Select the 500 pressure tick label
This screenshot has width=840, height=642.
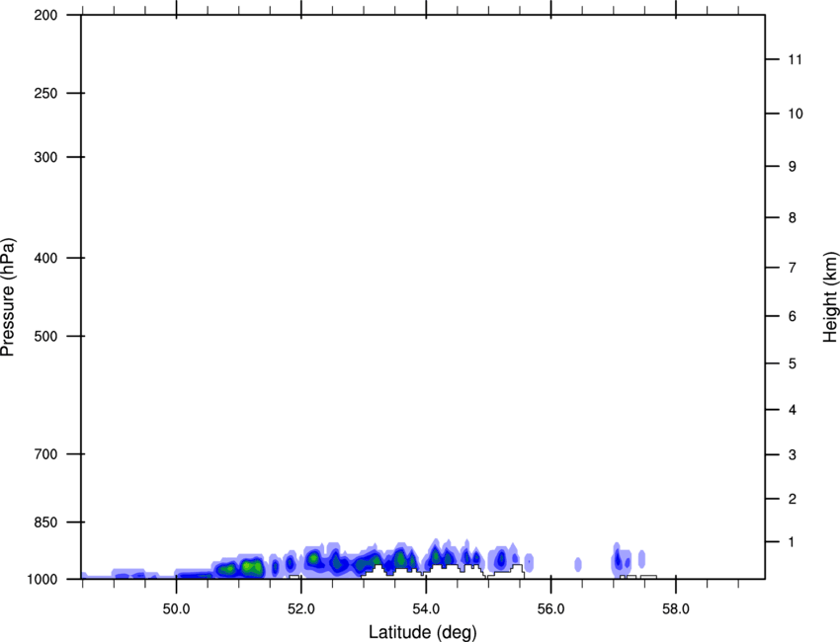coord(45,336)
